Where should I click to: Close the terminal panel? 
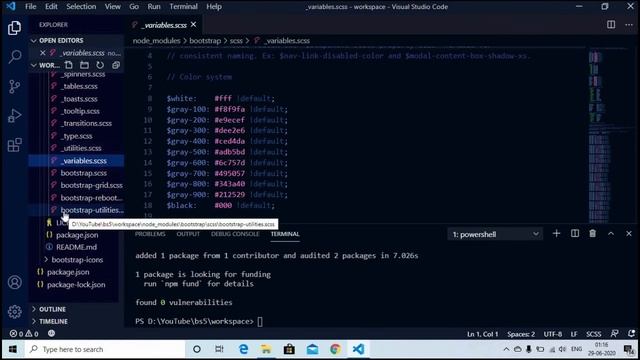[629, 233]
